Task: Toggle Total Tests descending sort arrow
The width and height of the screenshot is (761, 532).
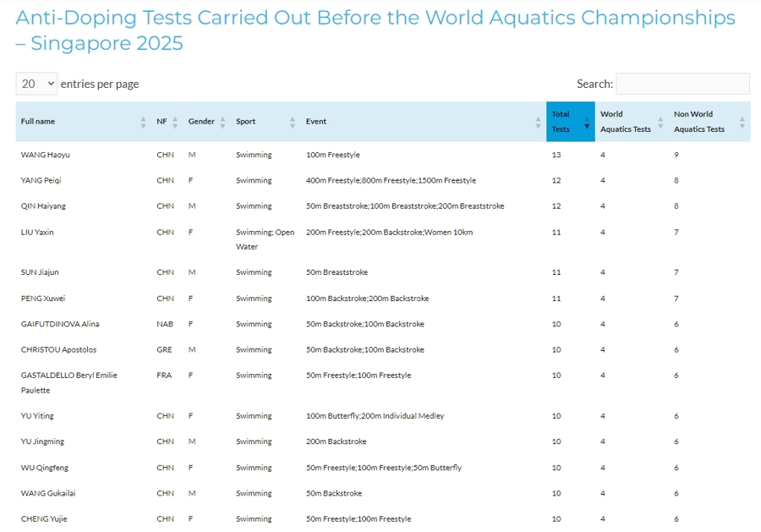Action: pyautogui.click(x=587, y=123)
